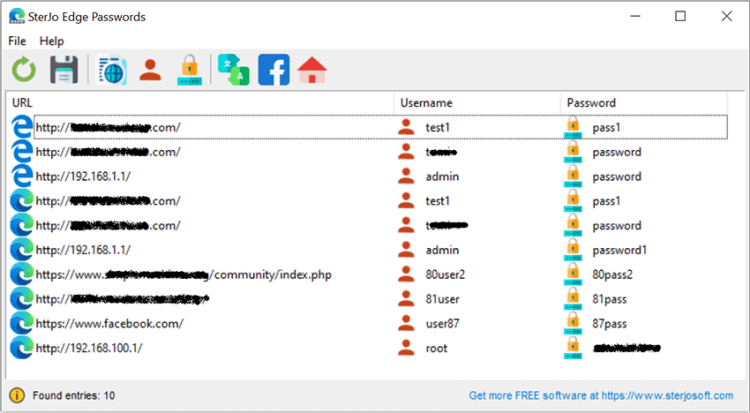This screenshot has width=750, height=413.
Task: Open the File menu
Action: (17, 41)
